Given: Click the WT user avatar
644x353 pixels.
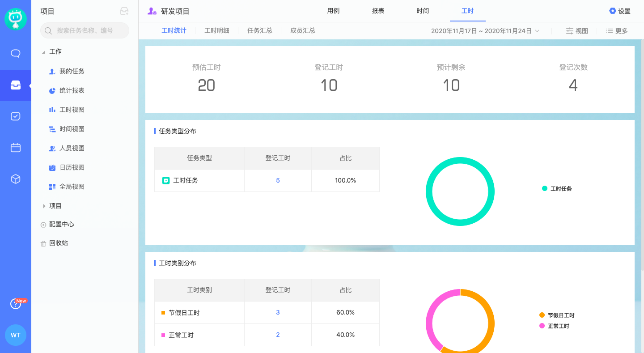Looking at the screenshot, I should coord(16,335).
